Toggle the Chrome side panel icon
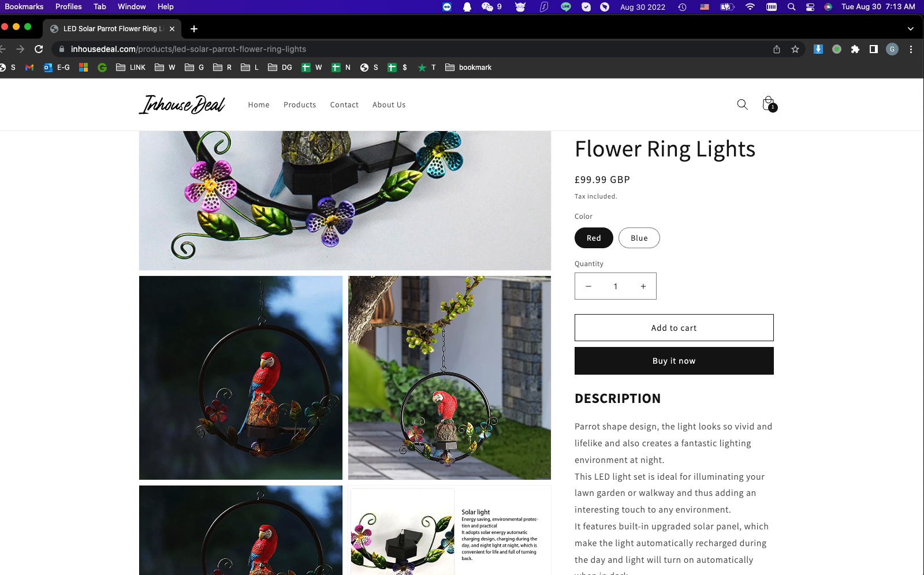The width and height of the screenshot is (924, 575). pyautogui.click(x=874, y=49)
